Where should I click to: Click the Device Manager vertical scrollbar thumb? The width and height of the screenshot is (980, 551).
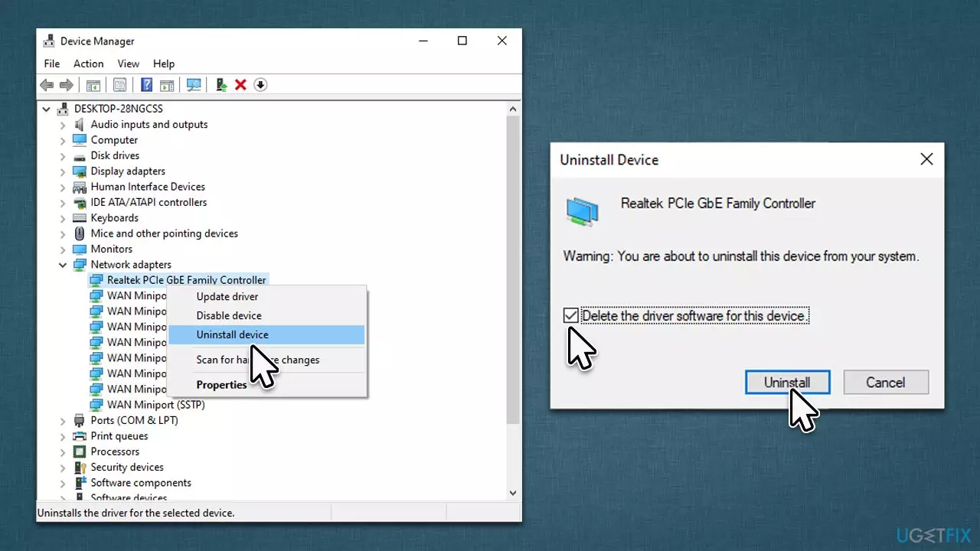pos(514,268)
